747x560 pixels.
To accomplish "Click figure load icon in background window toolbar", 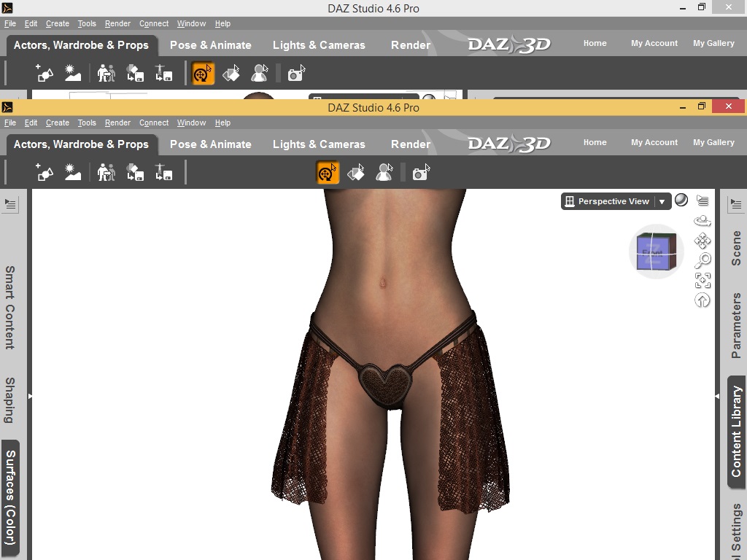I will [x=106, y=74].
